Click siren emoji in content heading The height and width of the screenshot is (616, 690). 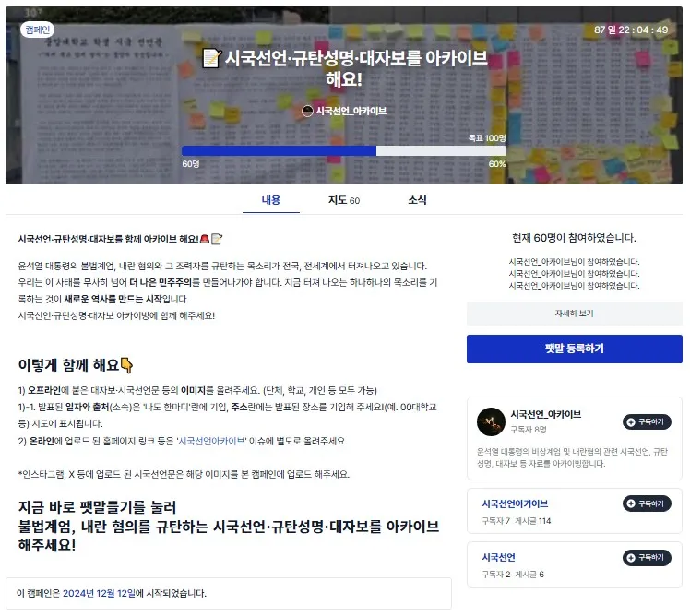pos(205,240)
